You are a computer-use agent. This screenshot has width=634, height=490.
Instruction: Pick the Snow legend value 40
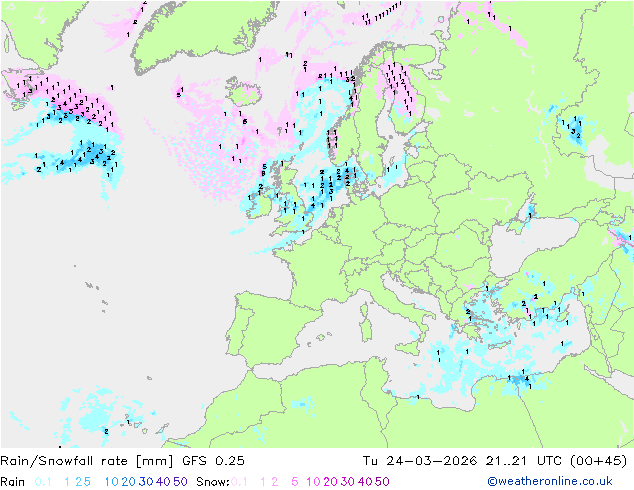(365, 482)
